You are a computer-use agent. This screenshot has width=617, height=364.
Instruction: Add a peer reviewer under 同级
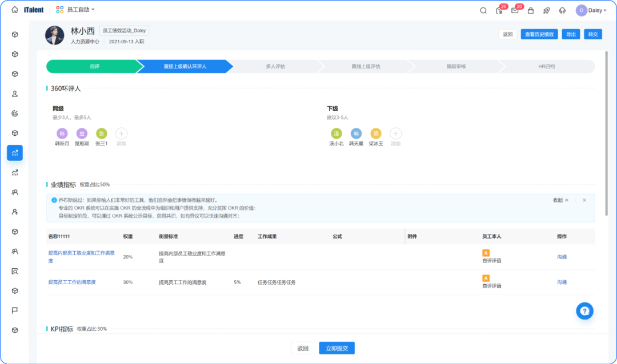121,134
